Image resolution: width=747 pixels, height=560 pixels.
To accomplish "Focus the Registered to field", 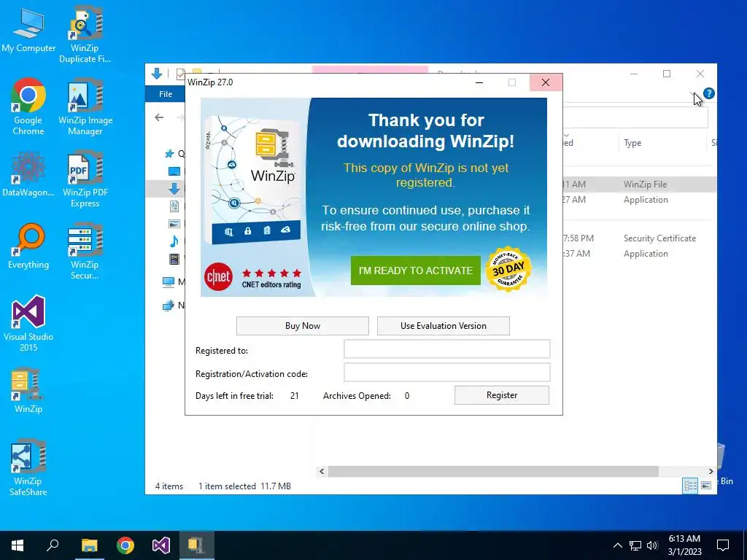I will pos(447,349).
